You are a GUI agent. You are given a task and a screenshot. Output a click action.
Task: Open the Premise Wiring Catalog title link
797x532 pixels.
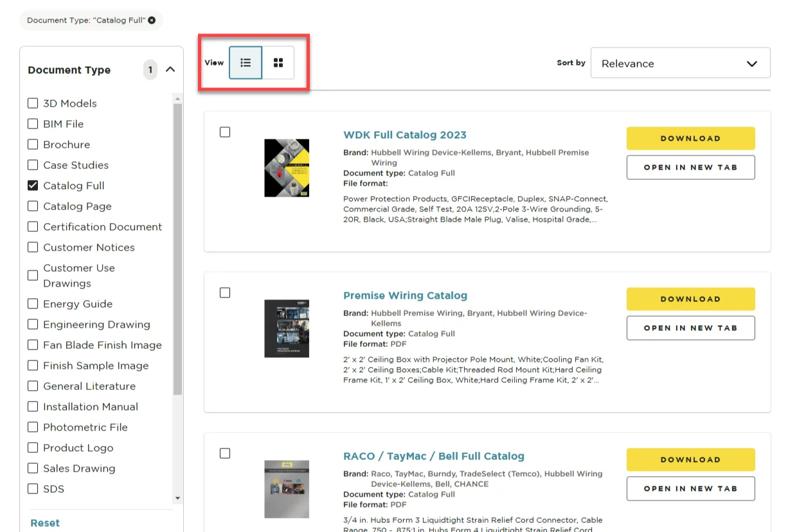click(x=405, y=296)
